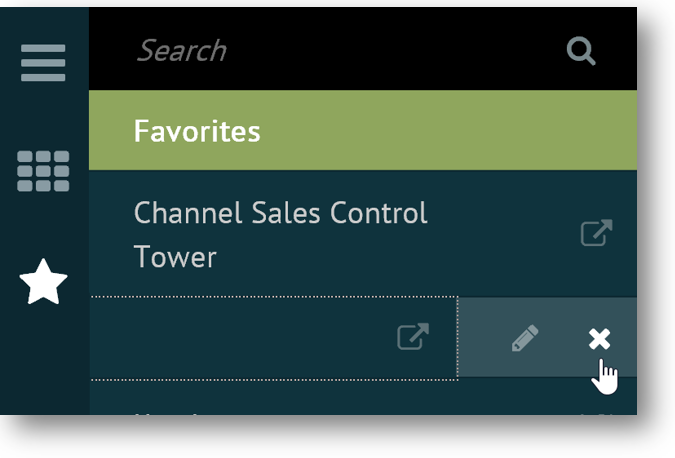Image resolution: width=675 pixels, height=458 pixels.
Task: Click the Search placeholder text
Action: (181, 50)
